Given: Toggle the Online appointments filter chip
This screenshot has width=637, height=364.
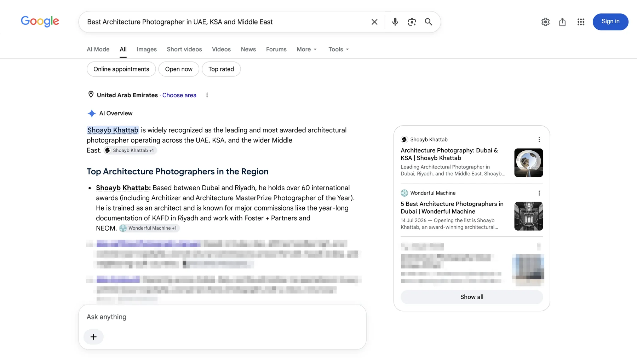Looking at the screenshot, I should click(x=121, y=69).
